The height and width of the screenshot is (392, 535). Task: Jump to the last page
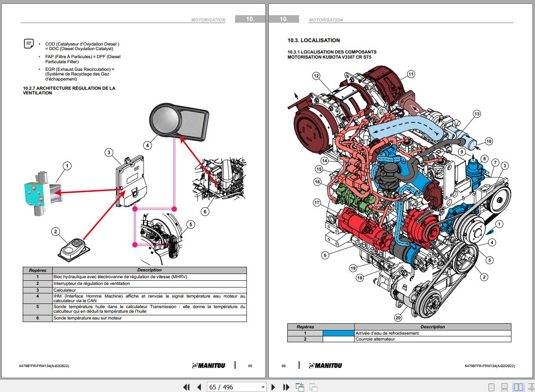286,387
